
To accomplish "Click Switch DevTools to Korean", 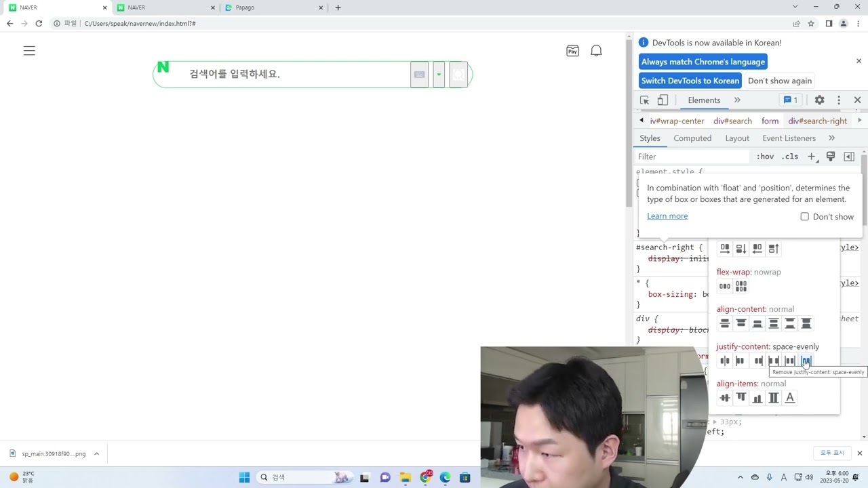I will pos(690,81).
